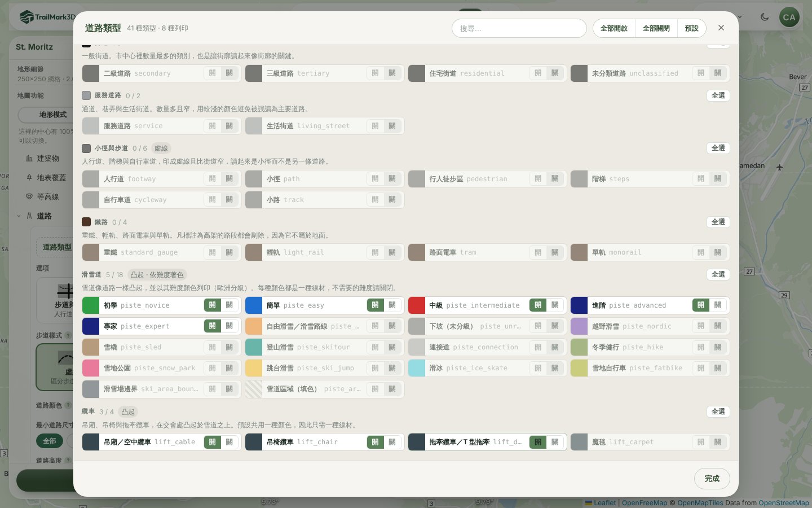Click the TrailMark3D logo
This screenshot has width=812, height=508.
point(47,17)
